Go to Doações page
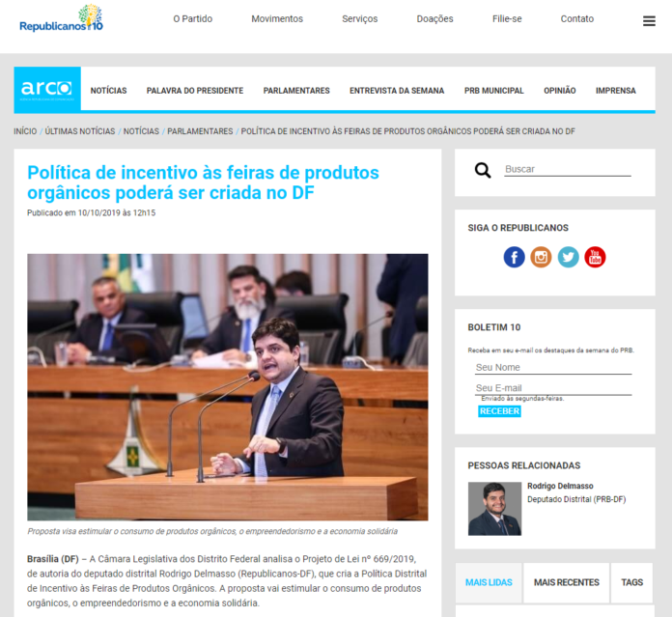672x617 pixels. click(x=434, y=19)
